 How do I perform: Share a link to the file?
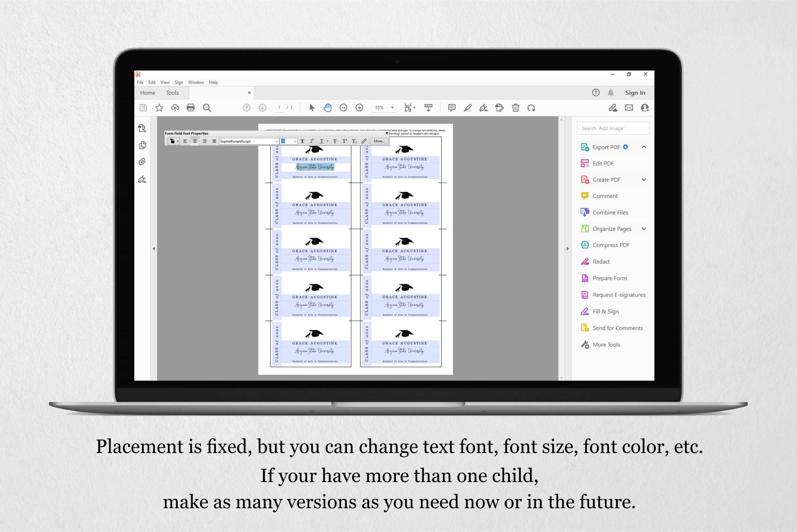(x=613, y=108)
